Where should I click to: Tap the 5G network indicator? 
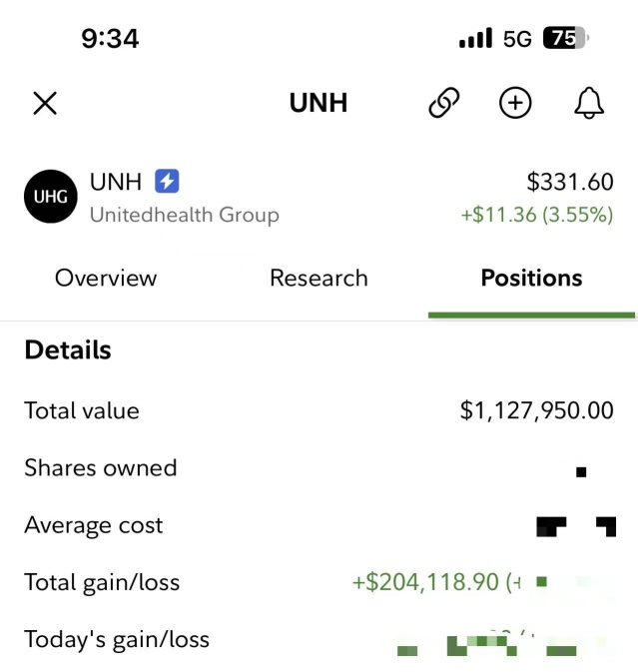tap(518, 39)
